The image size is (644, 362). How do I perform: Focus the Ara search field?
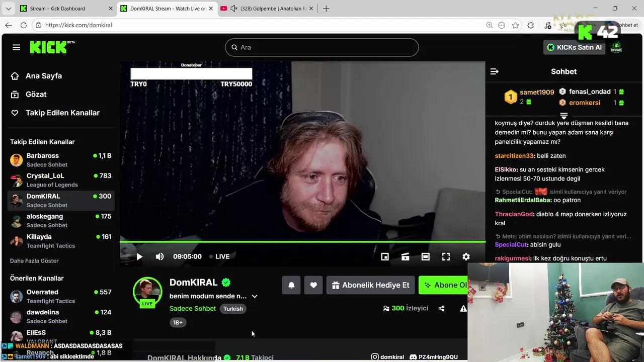pyautogui.click(x=322, y=47)
